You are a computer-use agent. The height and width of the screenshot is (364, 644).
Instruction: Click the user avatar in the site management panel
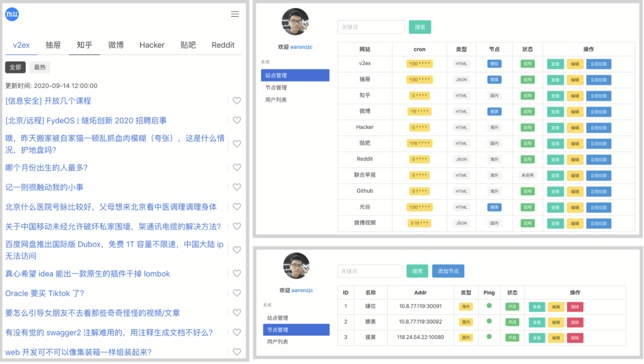click(295, 21)
